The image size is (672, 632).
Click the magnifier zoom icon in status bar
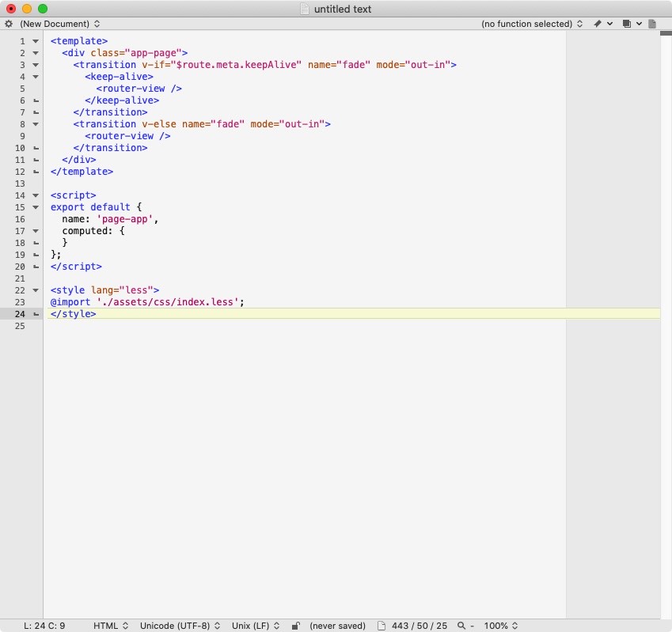pyautogui.click(x=461, y=626)
